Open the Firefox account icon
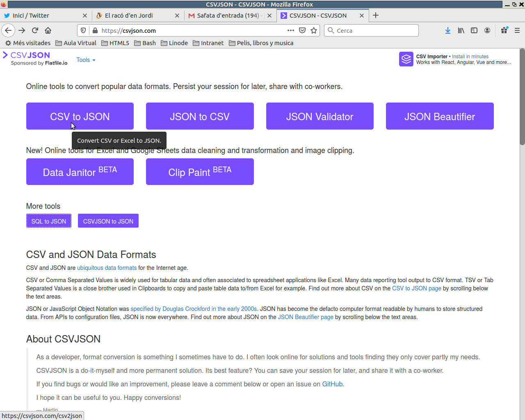This screenshot has width=525, height=420. tap(487, 30)
